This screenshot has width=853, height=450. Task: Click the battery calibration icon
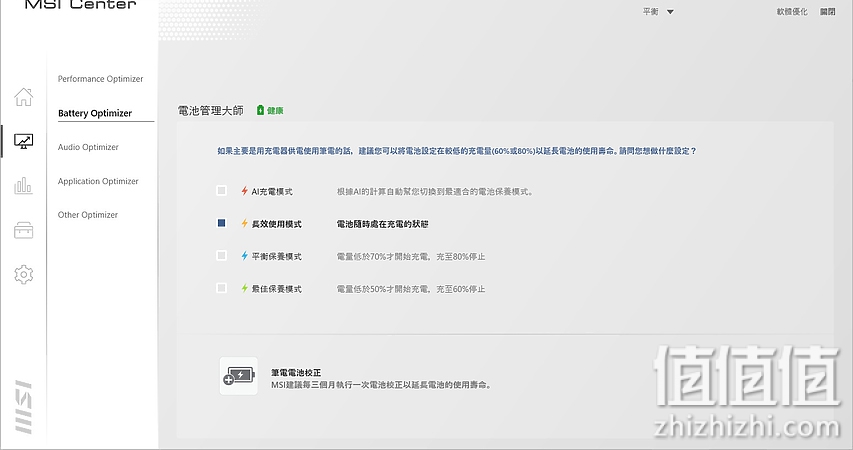[x=239, y=376]
